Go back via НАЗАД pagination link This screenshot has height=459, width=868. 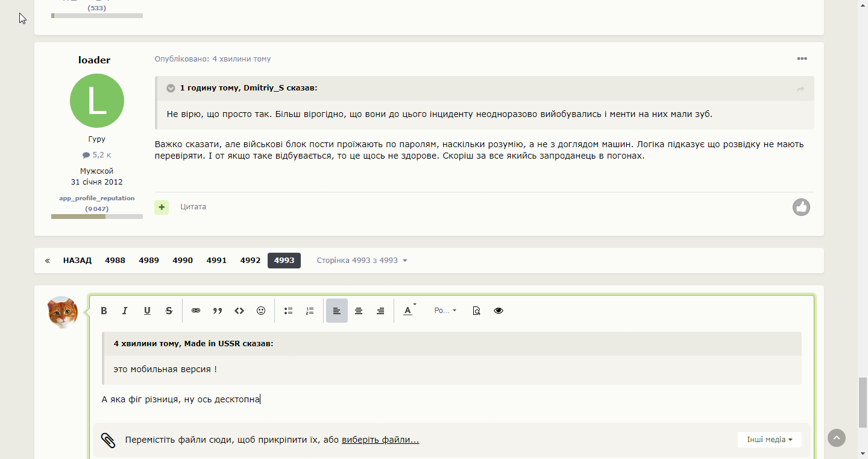77,261
